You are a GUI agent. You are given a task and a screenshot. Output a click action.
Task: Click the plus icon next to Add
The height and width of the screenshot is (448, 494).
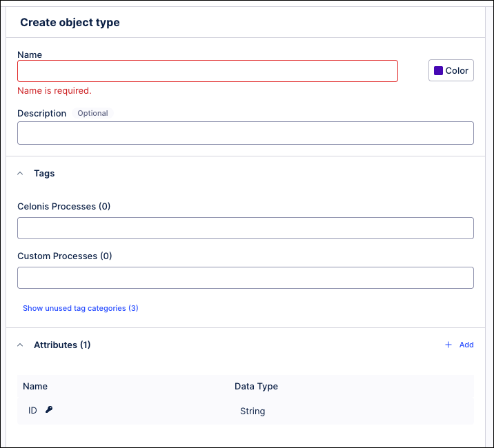coord(448,345)
